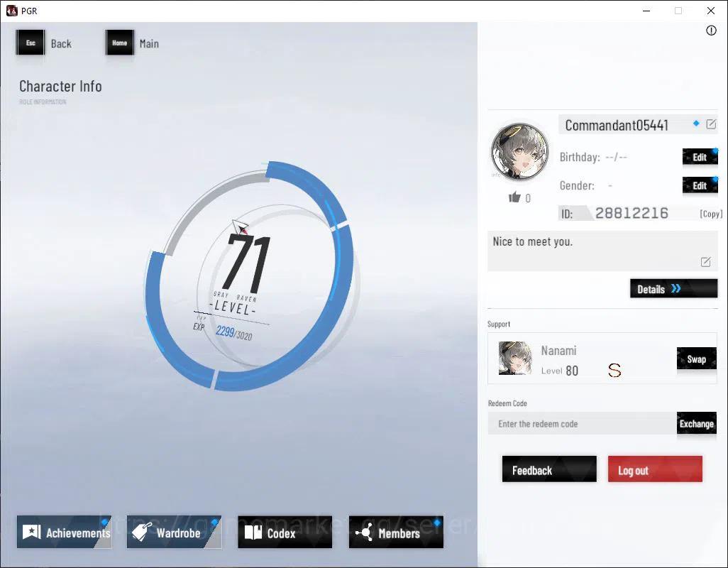Close the PGR window
This screenshot has width=728, height=568.
[x=711, y=11]
